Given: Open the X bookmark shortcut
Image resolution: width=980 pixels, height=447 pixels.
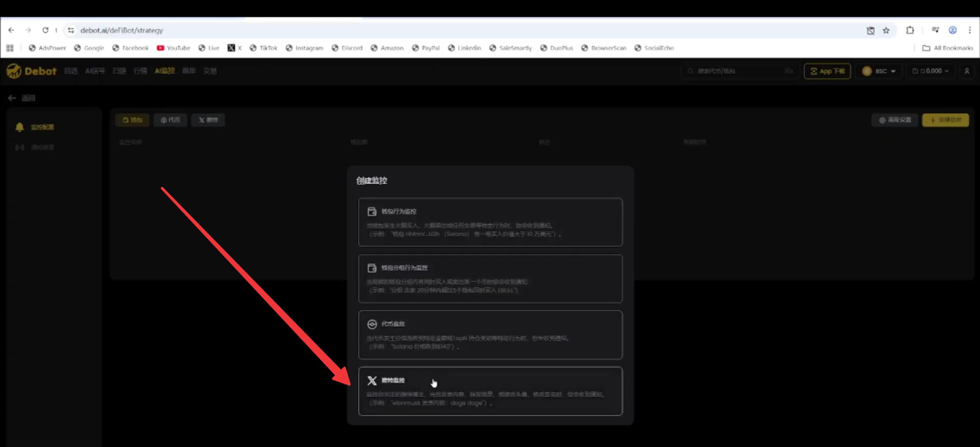Looking at the screenshot, I should (234, 48).
